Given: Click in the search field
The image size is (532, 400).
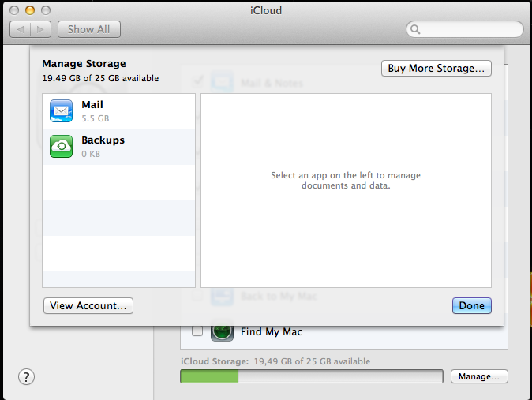Looking at the screenshot, I should [465, 29].
